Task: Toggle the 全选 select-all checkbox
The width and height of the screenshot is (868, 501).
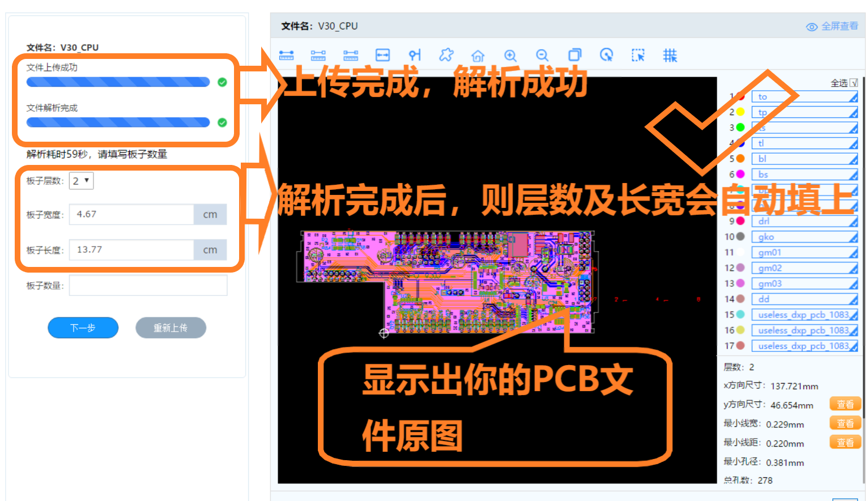Action: [x=854, y=83]
